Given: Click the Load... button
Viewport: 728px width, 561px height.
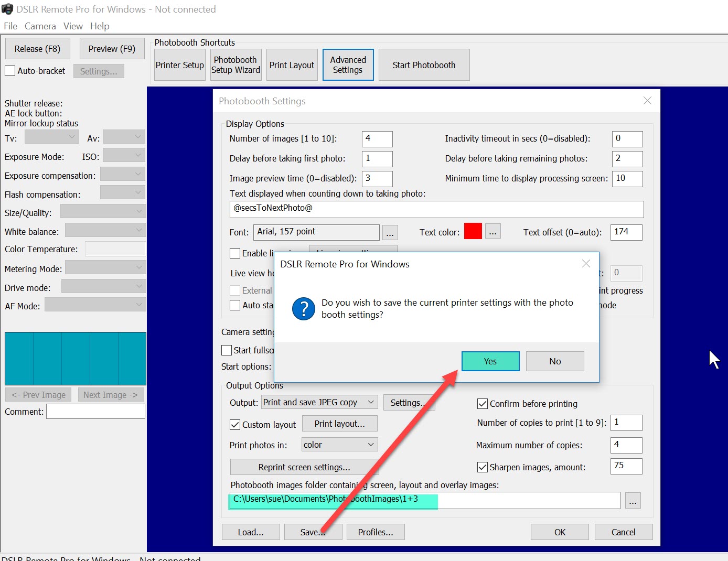Looking at the screenshot, I should [251, 532].
